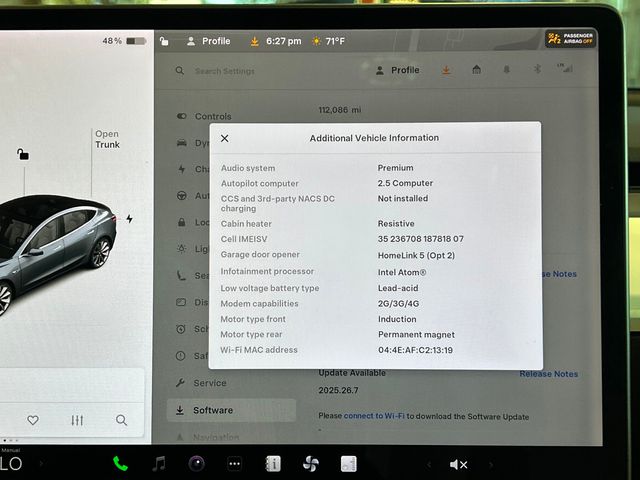Tap the notifications bell icon
This screenshot has height=480, width=640.
pyautogui.click(x=507, y=70)
